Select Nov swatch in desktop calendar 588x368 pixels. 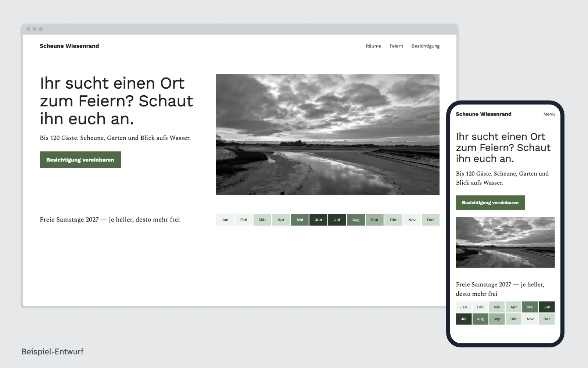pyautogui.click(x=412, y=220)
